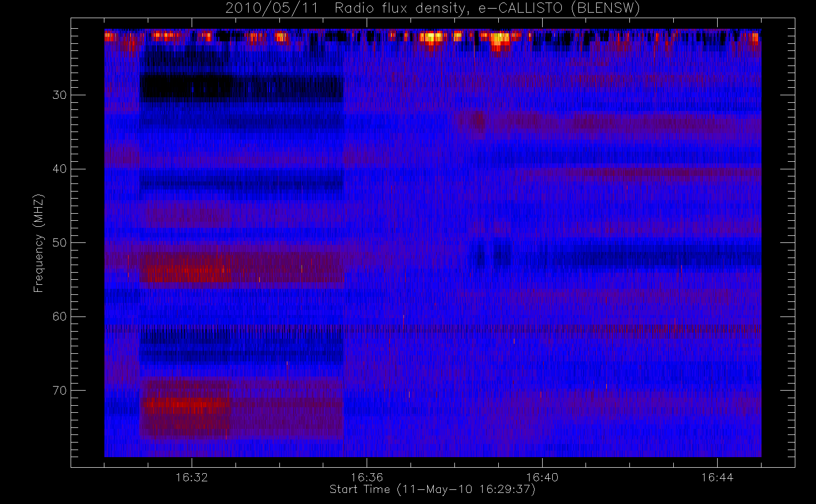The width and height of the screenshot is (816, 504).
Task: Click the 'Start Time (11-May-10 16:29:37)' axis label
Action: [x=432, y=489]
